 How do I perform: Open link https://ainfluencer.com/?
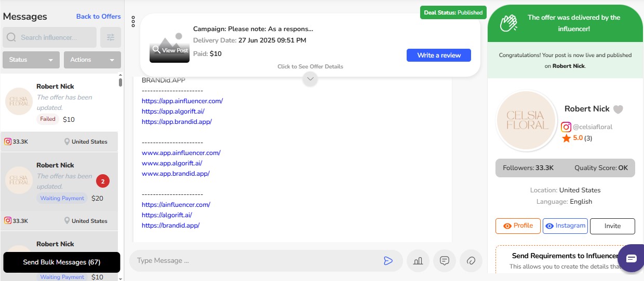pos(176,205)
